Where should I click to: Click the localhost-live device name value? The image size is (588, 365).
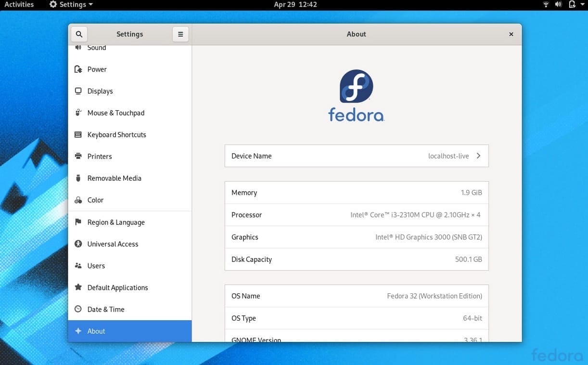tap(448, 156)
